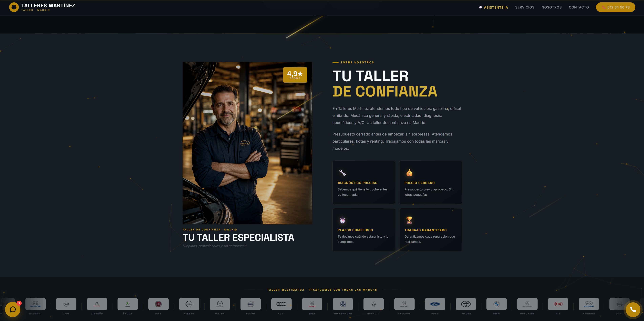Click the Toyota brand logo
This screenshot has height=321, width=644.
pos(466,304)
